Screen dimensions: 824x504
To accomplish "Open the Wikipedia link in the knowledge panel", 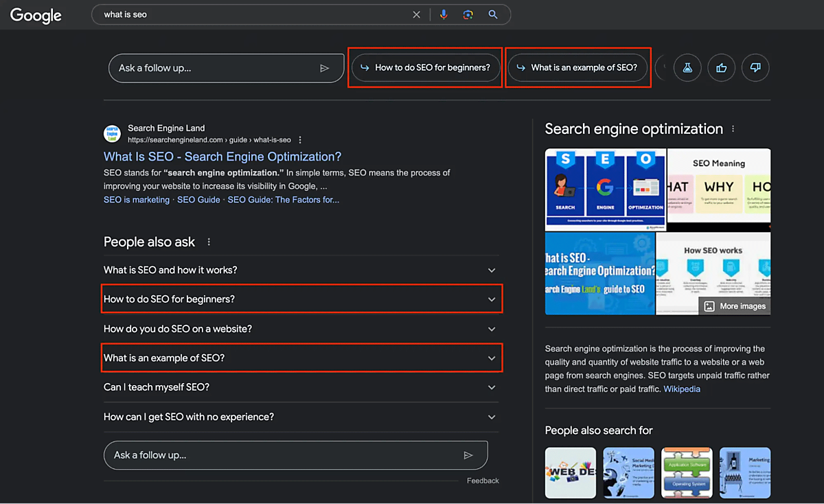I will (681, 389).
